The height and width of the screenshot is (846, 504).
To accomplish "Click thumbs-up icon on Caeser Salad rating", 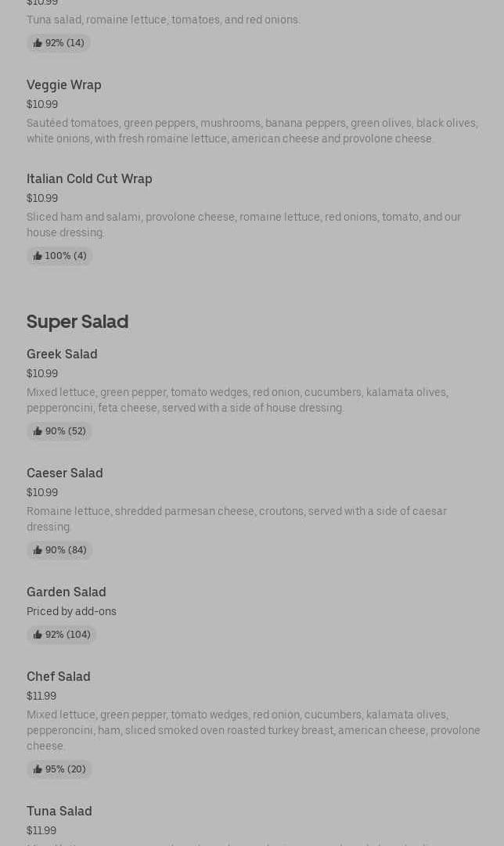I will [x=38, y=550].
